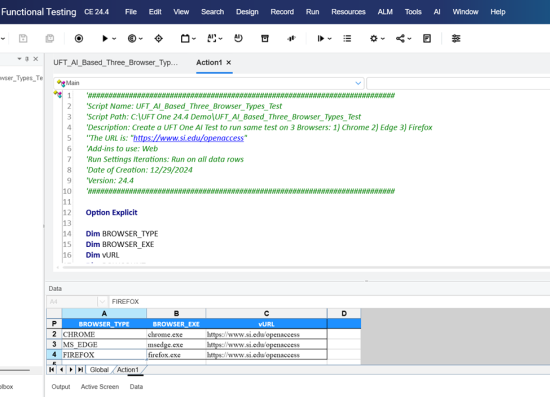Open the Design menu
Image resolution: width=550 pixels, height=397 pixels.
(247, 12)
